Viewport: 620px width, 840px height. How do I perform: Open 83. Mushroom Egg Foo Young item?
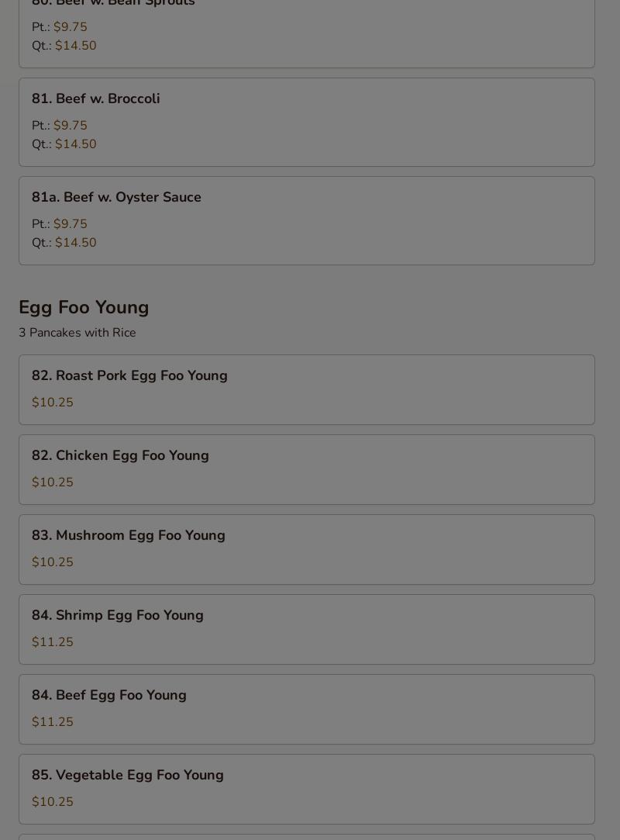pyautogui.click(x=307, y=549)
